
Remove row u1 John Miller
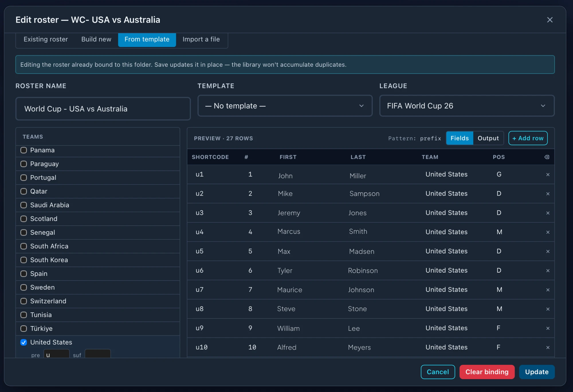(548, 174)
